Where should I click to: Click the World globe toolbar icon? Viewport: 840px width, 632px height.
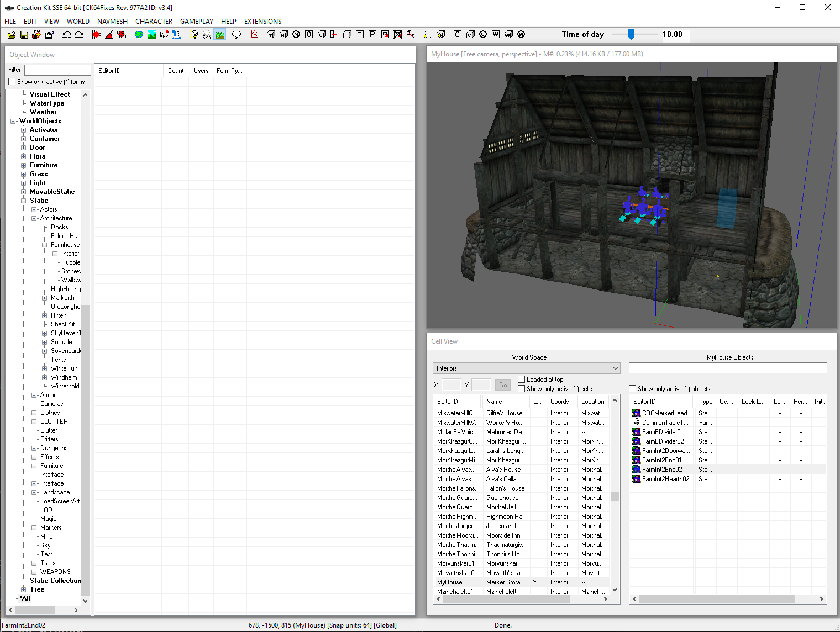coord(139,34)
